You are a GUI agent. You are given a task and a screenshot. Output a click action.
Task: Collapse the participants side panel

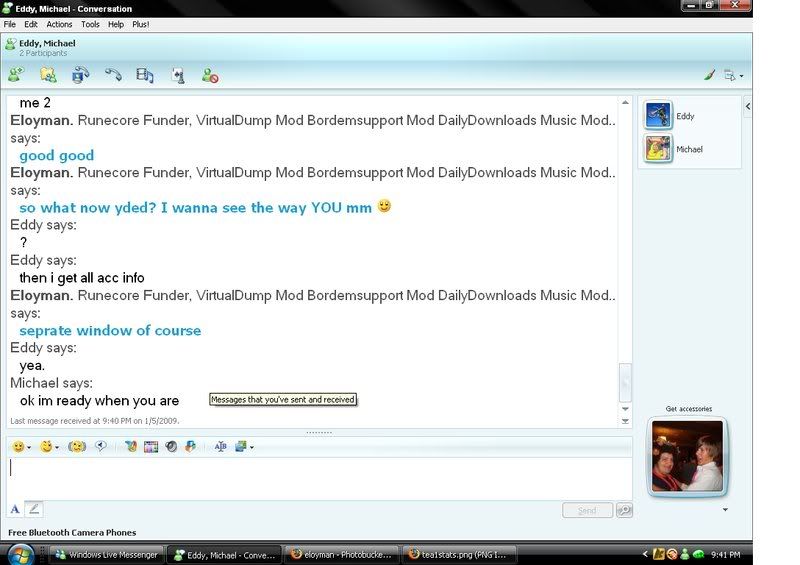[747, 106]
